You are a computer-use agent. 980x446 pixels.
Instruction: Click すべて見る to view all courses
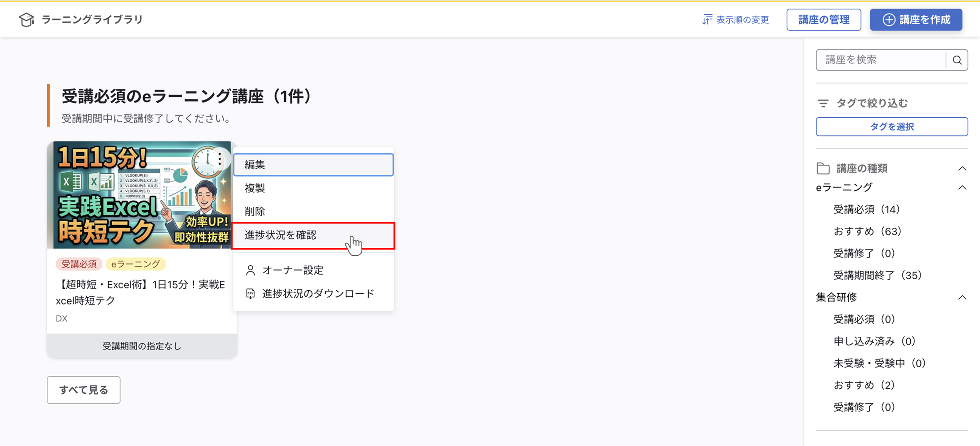(83, 390)
